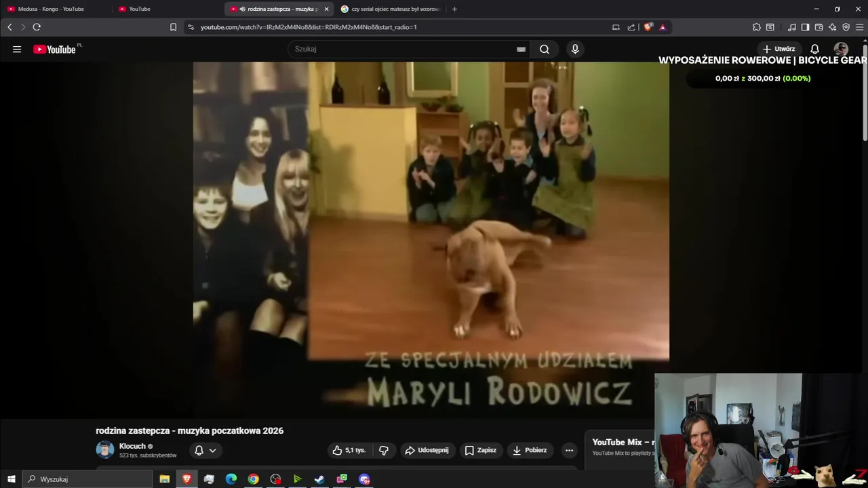This screenshot has width=868, height=488.
Task: Click video title rodzina zastepcza - muzyka poczatkowa 2026
Action: coord(190,430)
